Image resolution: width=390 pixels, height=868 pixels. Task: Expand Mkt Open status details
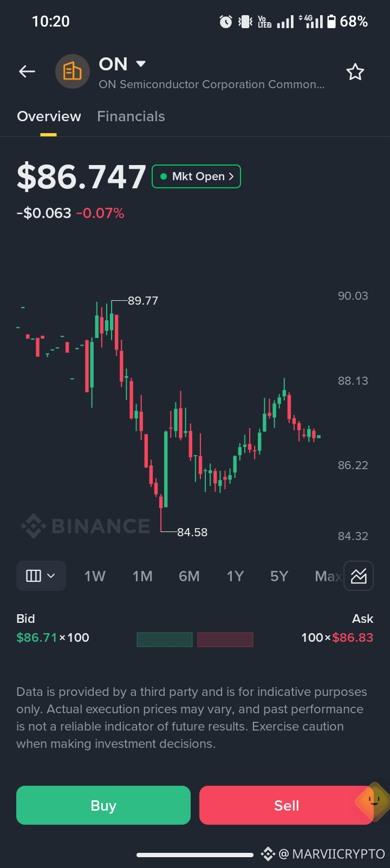click(x=197, y=176)
